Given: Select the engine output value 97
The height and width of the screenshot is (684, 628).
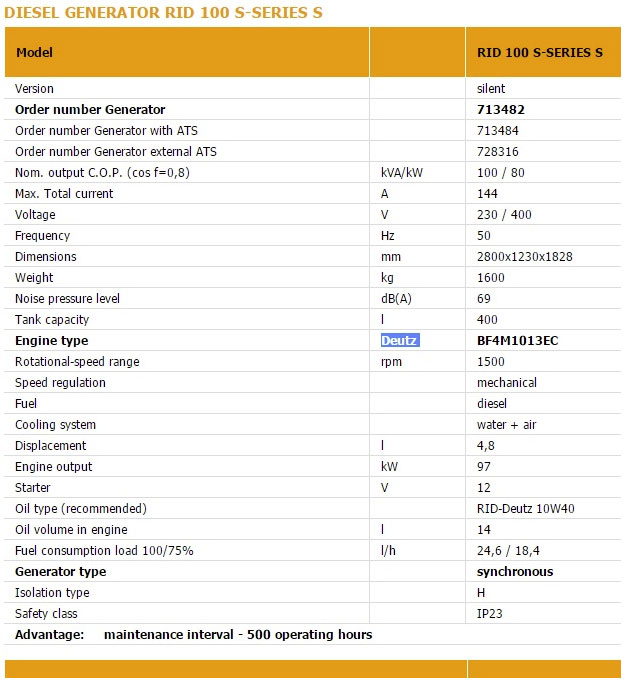Looking at the screenshot, I should pyautogui.click(x=484, y=467).
